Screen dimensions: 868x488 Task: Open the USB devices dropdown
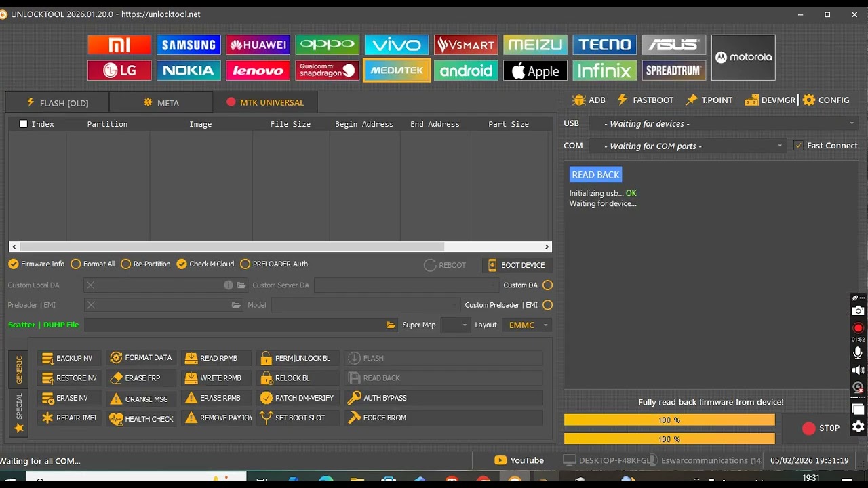(x=723, y=123)
